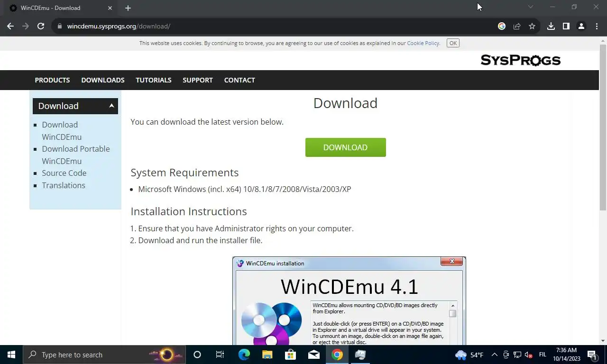Click page scrollbar up arrow
Screen dimensions: 607x364
click(x=603, y=40)
